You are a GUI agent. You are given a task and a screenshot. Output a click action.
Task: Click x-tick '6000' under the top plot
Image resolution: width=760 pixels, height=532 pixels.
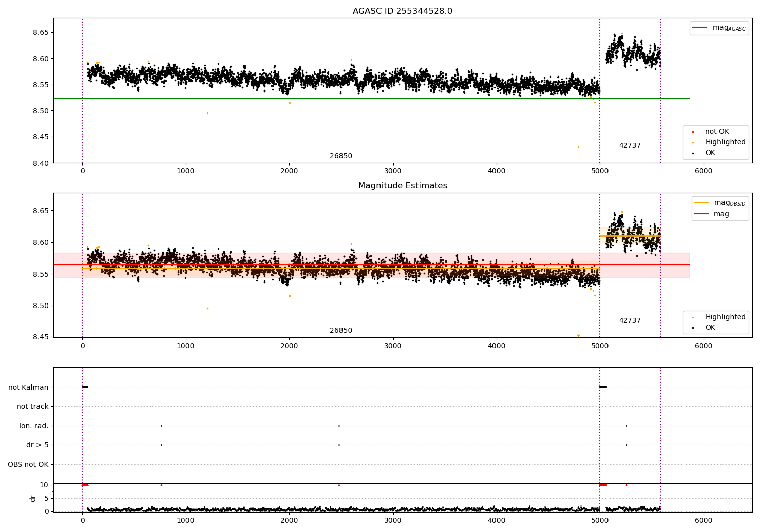pos(703,171)
